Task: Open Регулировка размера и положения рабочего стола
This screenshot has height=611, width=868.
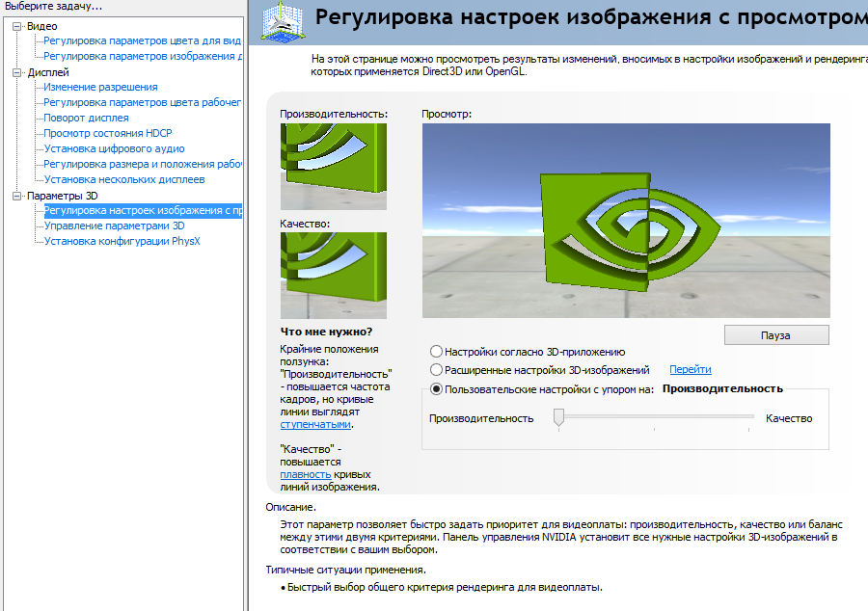Action: [x=143, y=164]
